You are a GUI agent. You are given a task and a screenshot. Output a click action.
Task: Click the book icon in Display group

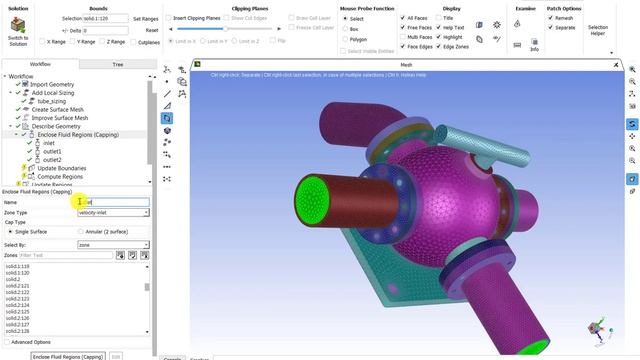click(x=479, y=25)
